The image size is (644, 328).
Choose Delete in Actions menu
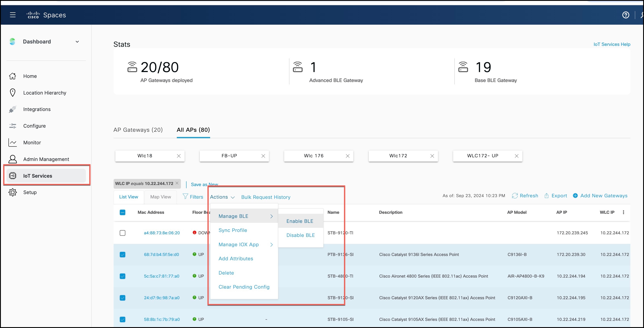(226, 273)
